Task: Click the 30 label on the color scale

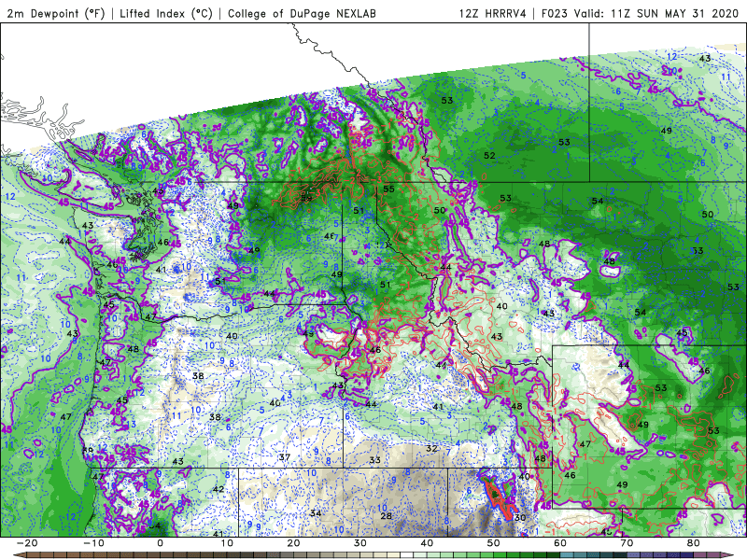Action: click(x=360, y=543)
